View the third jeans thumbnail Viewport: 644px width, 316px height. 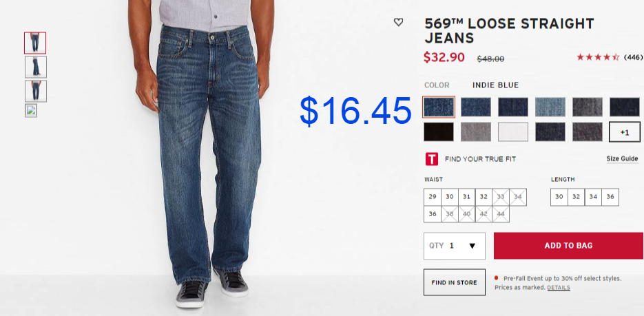pos(36,91)
